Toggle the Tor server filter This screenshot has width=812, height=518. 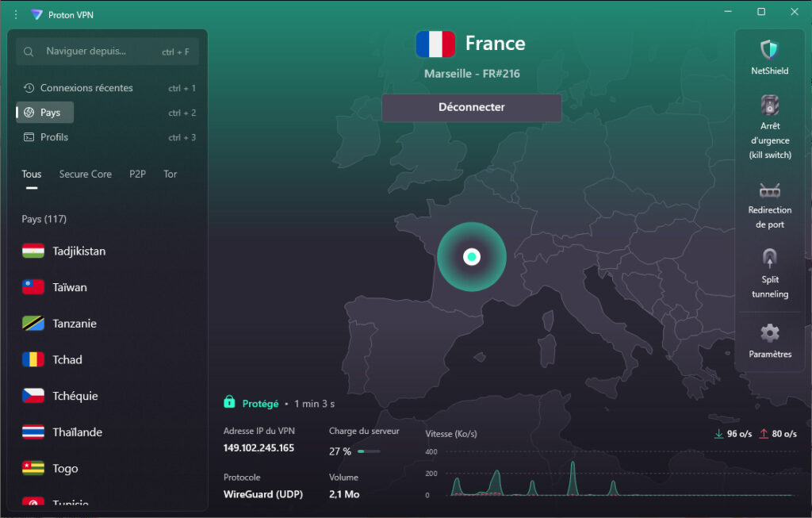tap(170, 174)
